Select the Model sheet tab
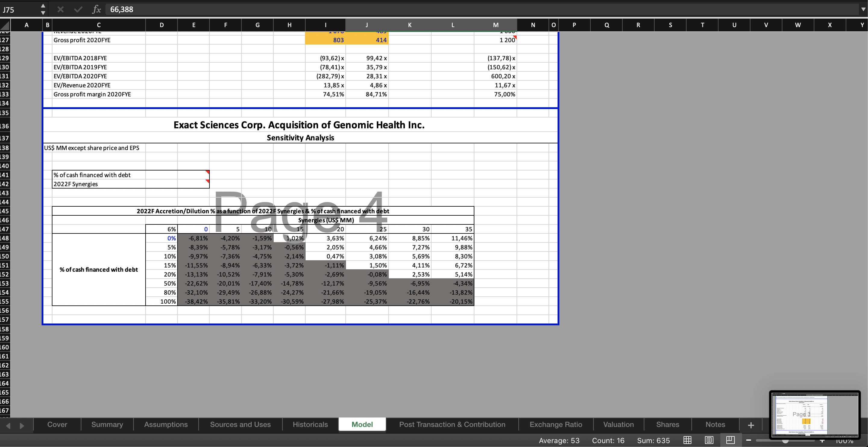 coord(362,424)
